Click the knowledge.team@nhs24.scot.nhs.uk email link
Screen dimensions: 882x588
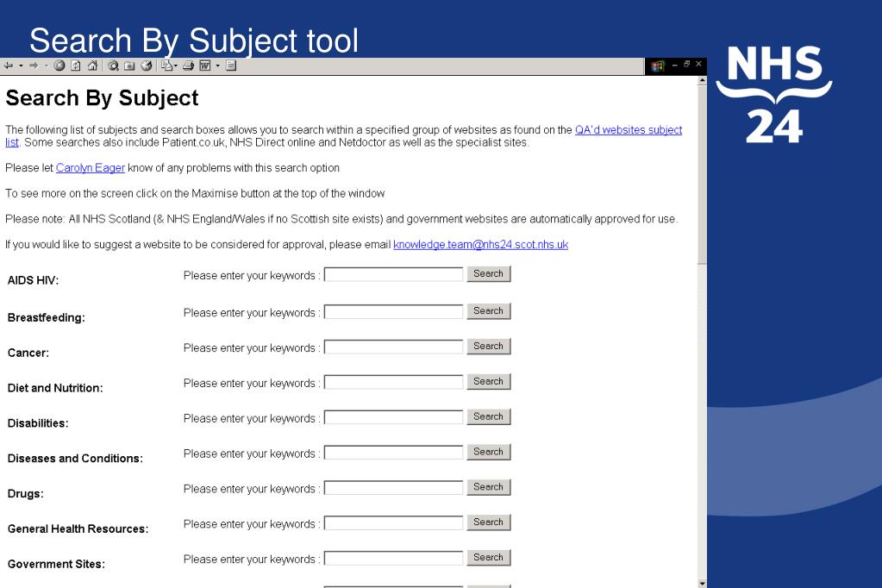(480, 245)
